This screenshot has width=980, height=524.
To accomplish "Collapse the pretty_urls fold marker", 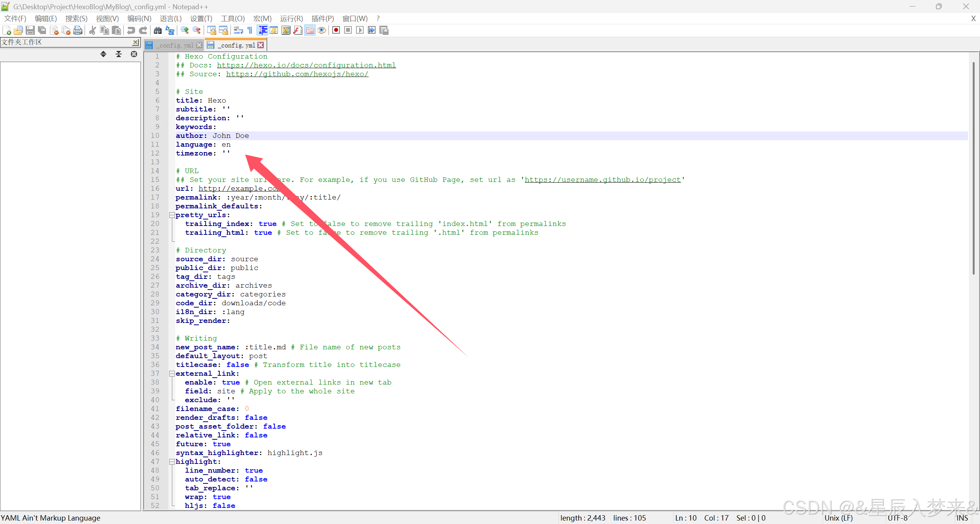I will pos(172,215).
